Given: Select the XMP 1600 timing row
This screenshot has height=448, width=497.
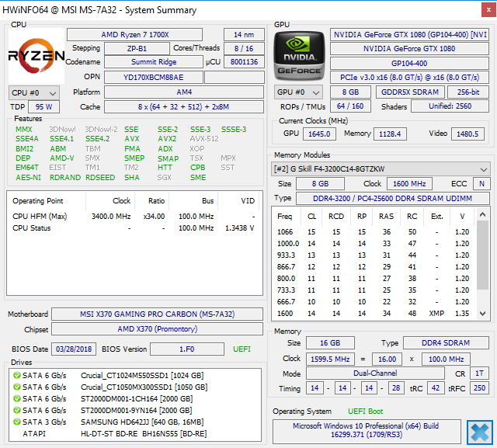Looking at the screenshot, I should (x=374, y=314).
